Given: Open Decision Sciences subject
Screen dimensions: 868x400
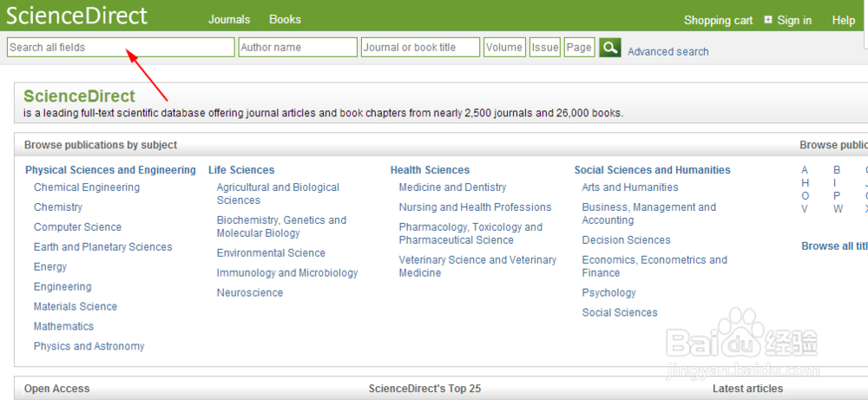Looking at the screenshot, I should pos(626,240).
